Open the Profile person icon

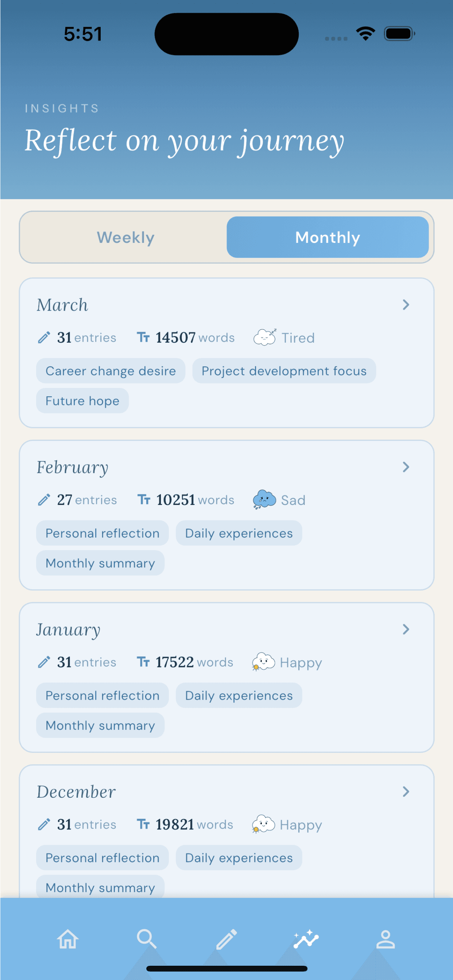[385, 939]
